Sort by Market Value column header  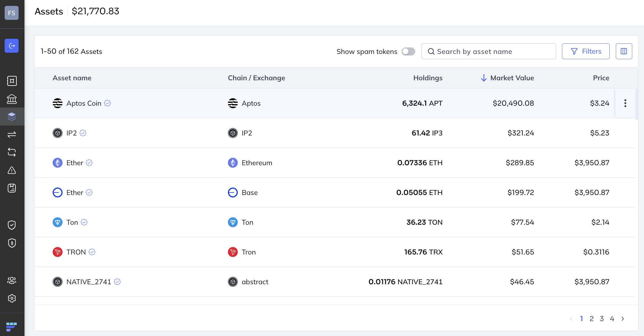(511, 78)
